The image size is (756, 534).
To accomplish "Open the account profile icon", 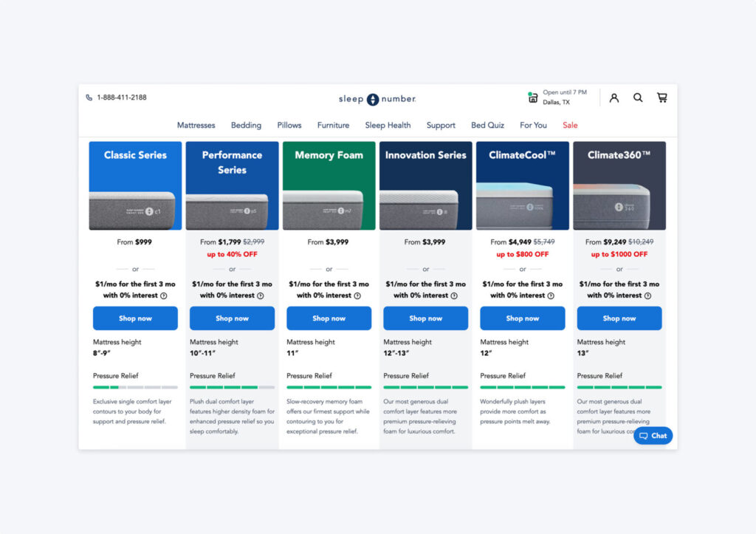I will [614, 97].
